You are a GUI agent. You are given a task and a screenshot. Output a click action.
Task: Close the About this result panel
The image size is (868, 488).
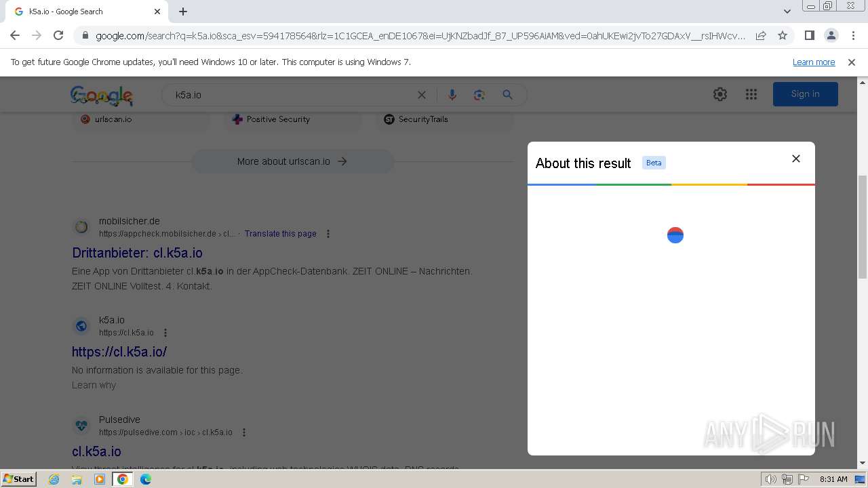click(796, 159)
